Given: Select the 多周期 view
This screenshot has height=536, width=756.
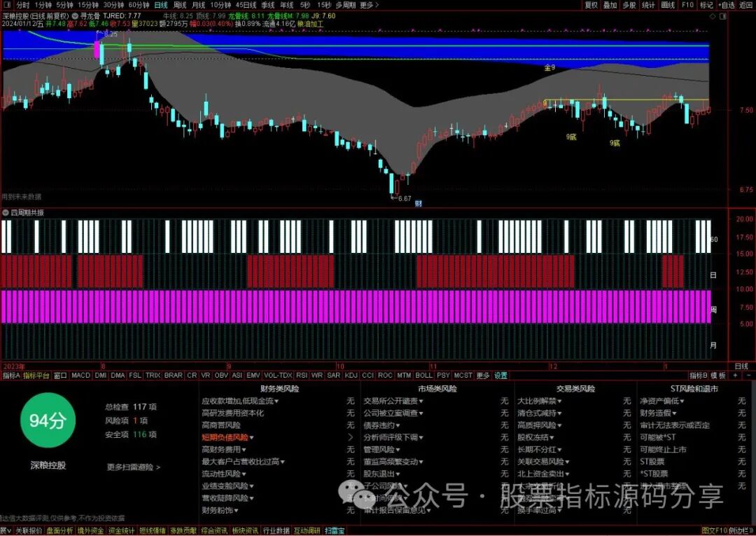Looking at the screenshot, I should tap(346, 5).
